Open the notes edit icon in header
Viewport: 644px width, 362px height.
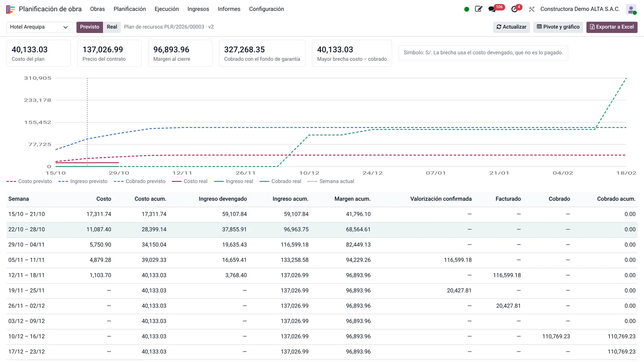coord(479,9)
